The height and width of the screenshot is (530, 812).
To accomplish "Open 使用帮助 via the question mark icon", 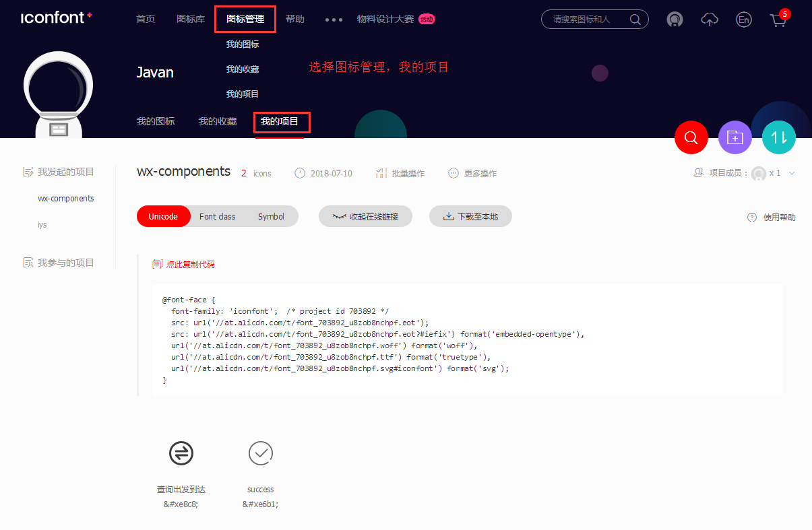I will (x=770, y=216).
